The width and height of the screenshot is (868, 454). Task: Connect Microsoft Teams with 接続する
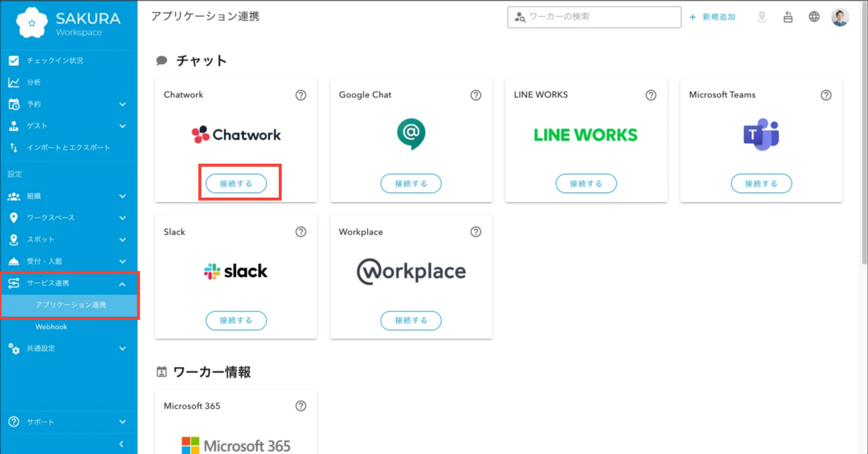(x=762, y=184)
